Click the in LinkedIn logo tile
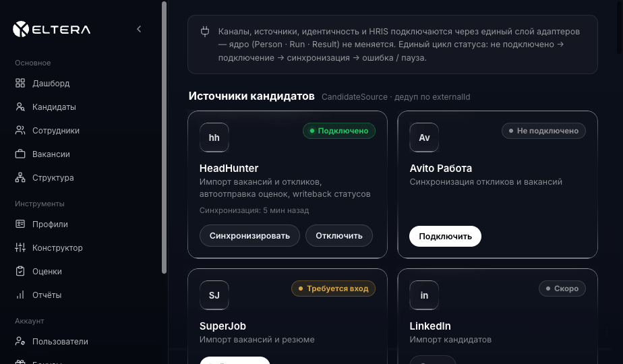This screenshot has width=623, height=364. click(x=424, y=295)
